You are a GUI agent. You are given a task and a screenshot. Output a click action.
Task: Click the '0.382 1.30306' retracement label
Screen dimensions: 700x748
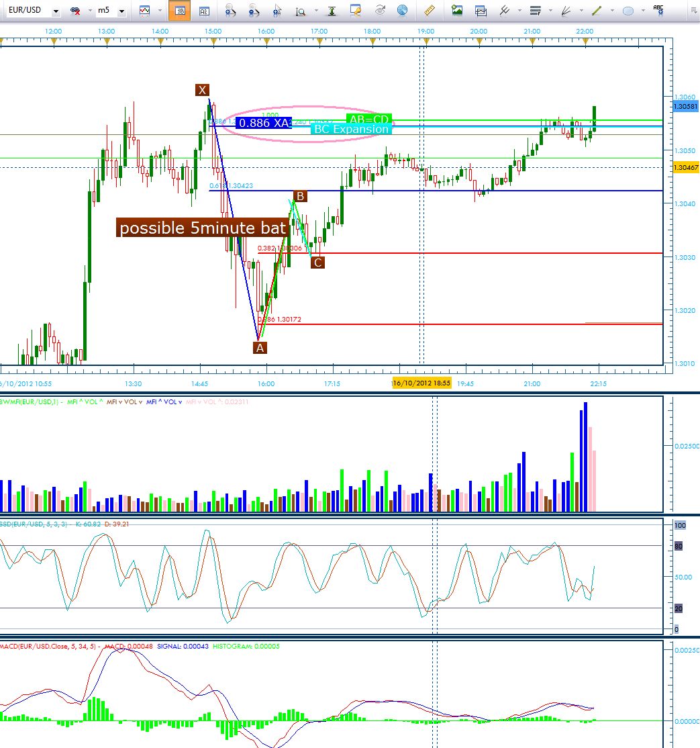tap(279, 248)
